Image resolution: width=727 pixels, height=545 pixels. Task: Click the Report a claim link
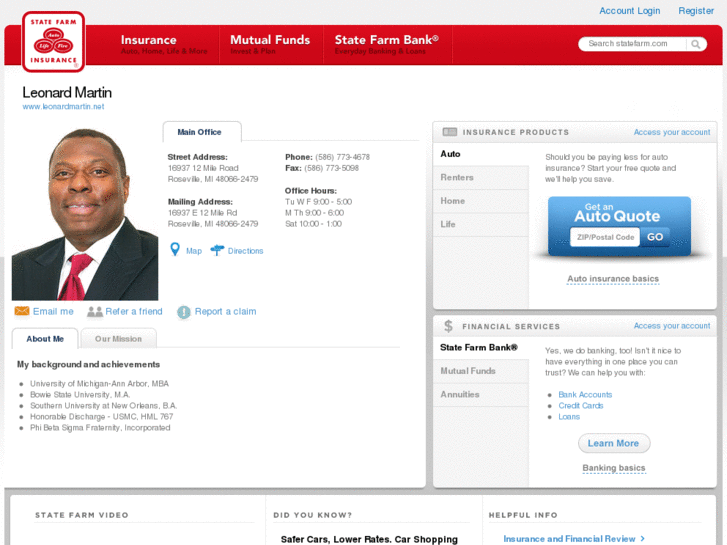225,311
